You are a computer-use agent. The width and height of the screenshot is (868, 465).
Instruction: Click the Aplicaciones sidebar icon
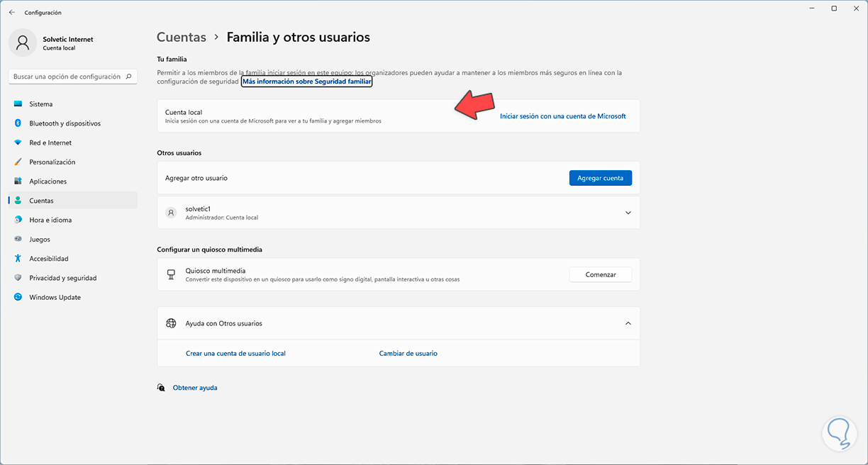coord(18,181)
